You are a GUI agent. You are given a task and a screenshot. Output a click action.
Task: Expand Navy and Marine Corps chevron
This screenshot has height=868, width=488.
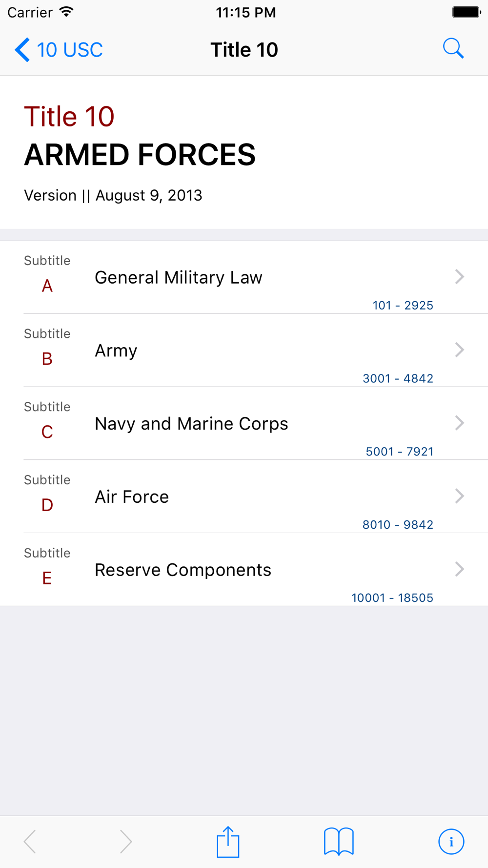[x=459, y=423]
